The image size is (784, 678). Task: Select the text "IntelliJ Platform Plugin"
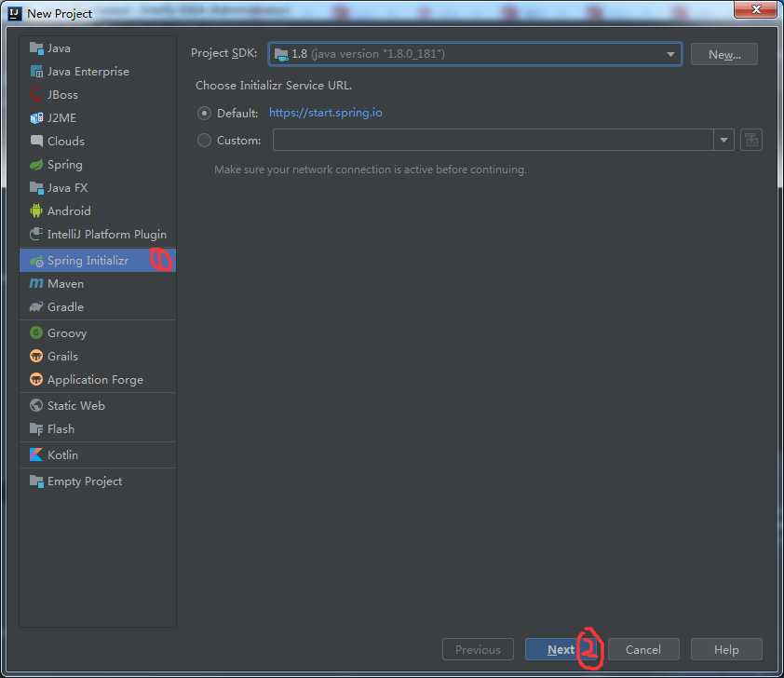point(107,235)
